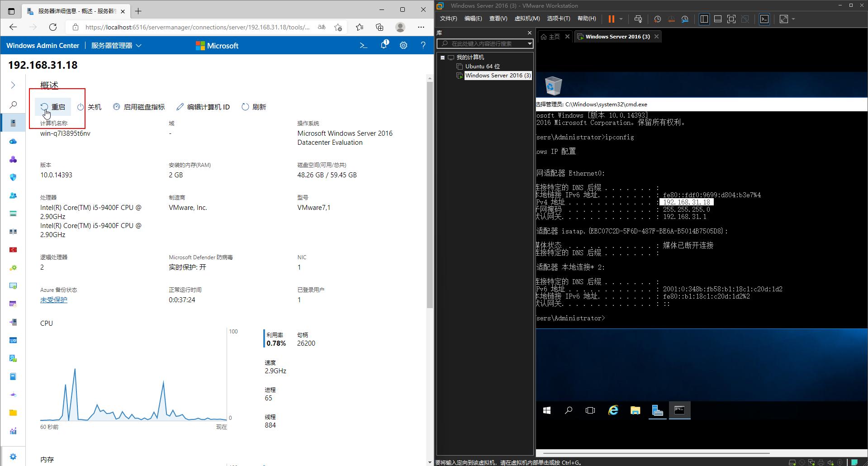Open the PowerShell icon in Admin Center header
868x466 pixels.
[363, 45]
